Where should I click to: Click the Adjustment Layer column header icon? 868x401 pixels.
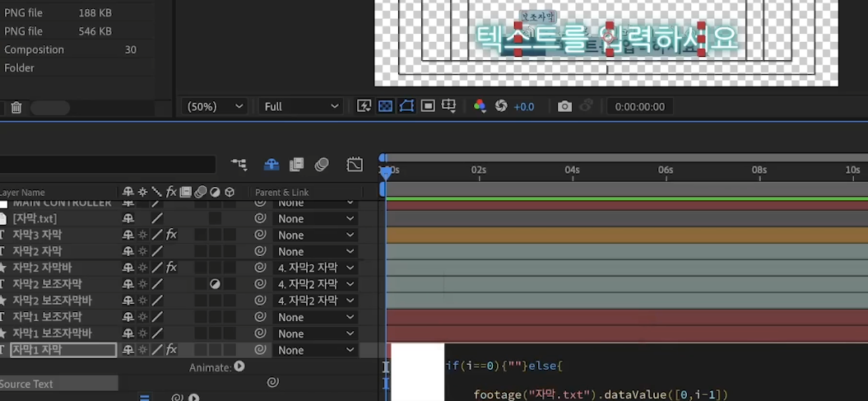215,192
